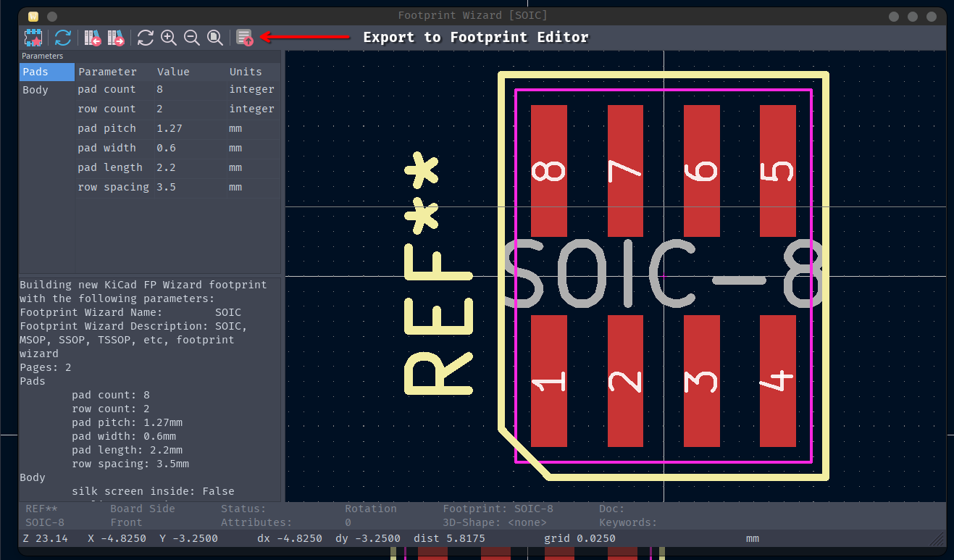Zoom to fit footprint on screen
The image size is (954, 560).
pos(215,38)
